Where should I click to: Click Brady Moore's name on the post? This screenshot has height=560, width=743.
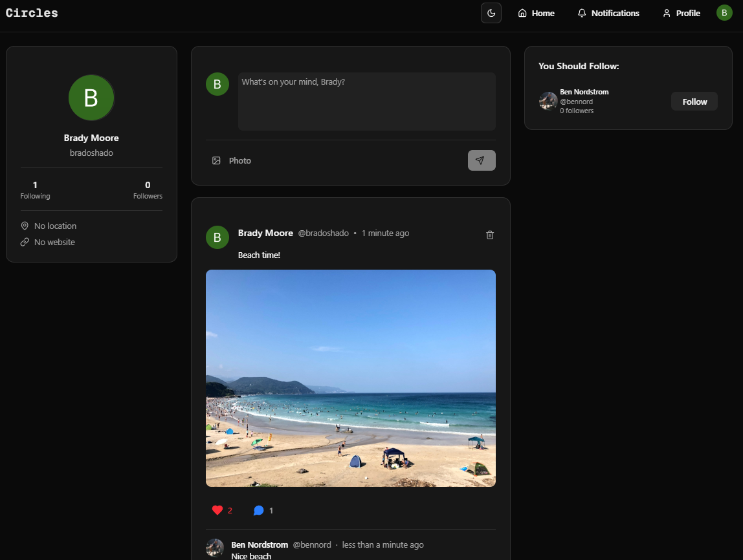point(265,233)
